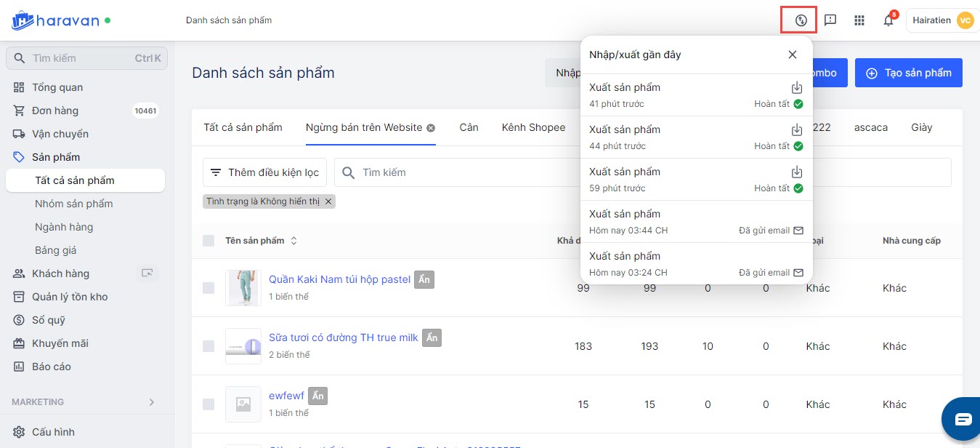Open the recent import/export history icon
The image size is (980, 448).
click(x=801, y=20)
